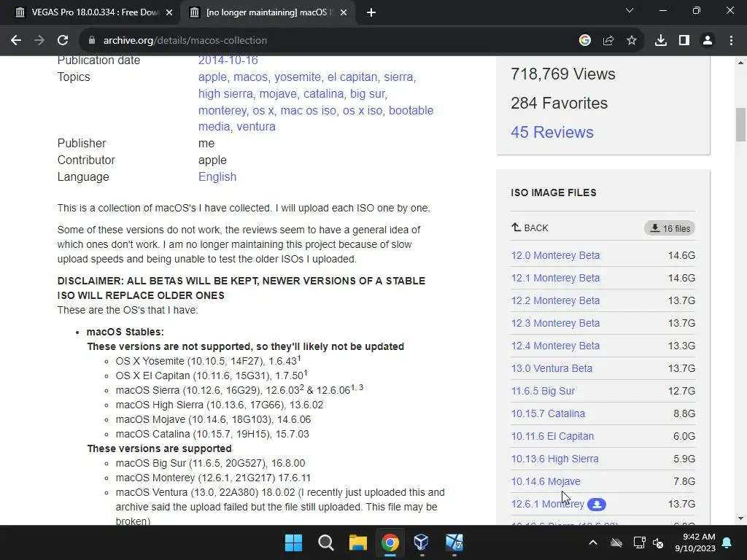Open the 'mojave' topic link
Image resolution: width=747 pixels, height=560 pixels.
click(x=278, y=94)
